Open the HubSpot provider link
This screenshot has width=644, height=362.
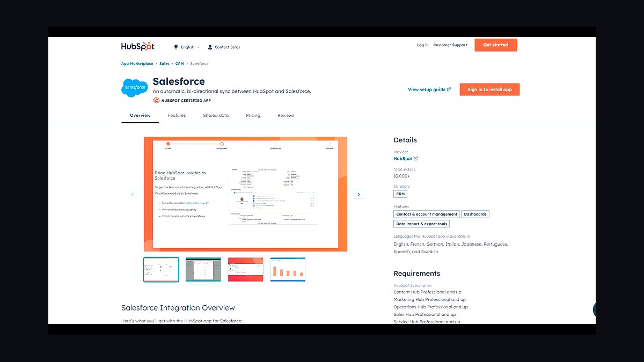pyautogui.click(x=403, y=159)
